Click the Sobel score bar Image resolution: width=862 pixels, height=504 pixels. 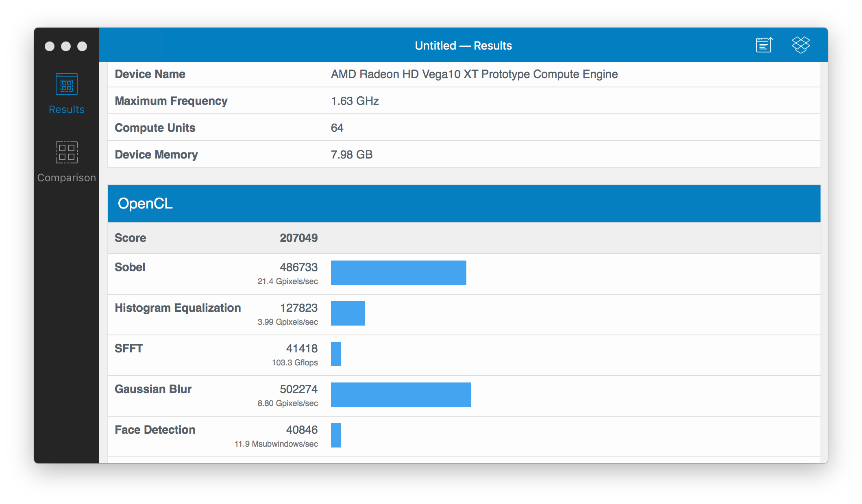click(398, 273)
